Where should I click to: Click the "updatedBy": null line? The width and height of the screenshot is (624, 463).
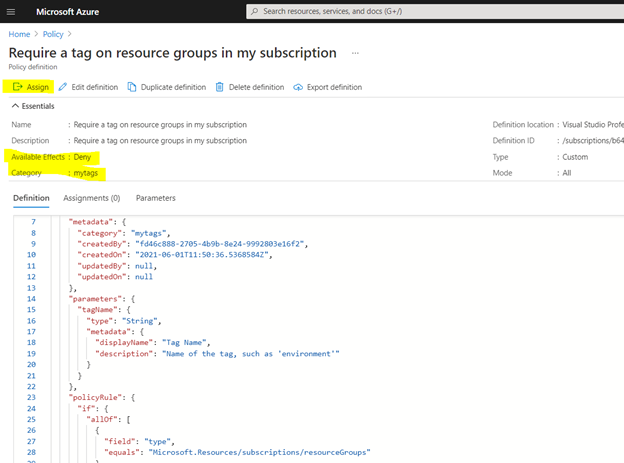[x=117, y=266]
